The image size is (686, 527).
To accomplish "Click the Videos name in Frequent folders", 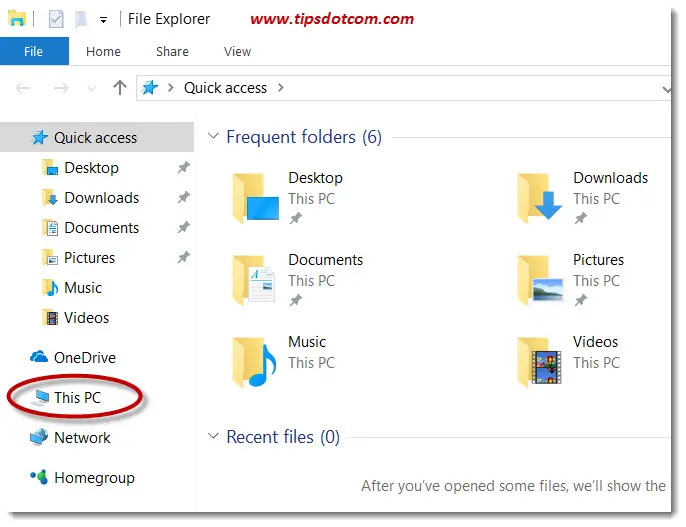I will [x=595, y=342].
